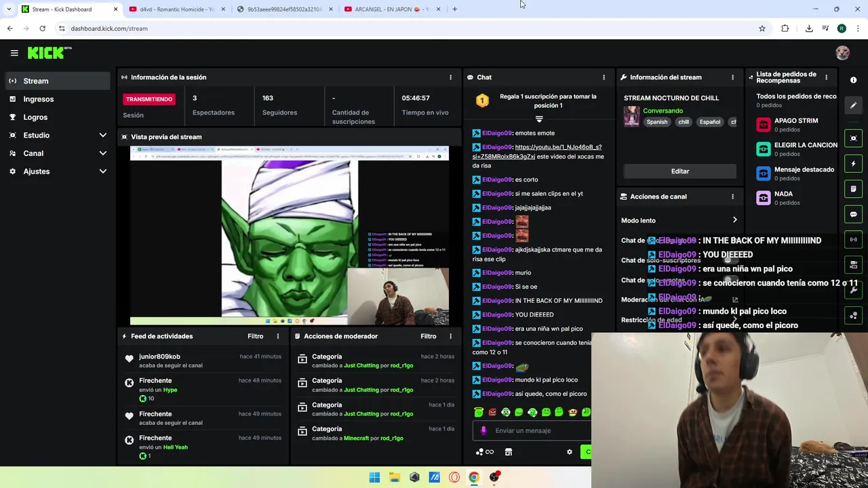Bookmark the page with the star icon
The width and height of the screenshot is (868, 488).
tap(762, 28)
